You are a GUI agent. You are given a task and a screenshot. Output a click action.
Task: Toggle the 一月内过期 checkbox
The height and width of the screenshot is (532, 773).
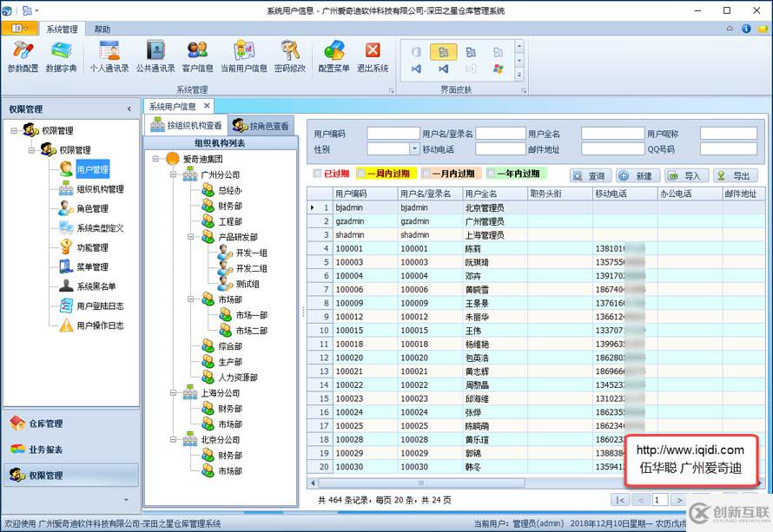click(426, 174)
